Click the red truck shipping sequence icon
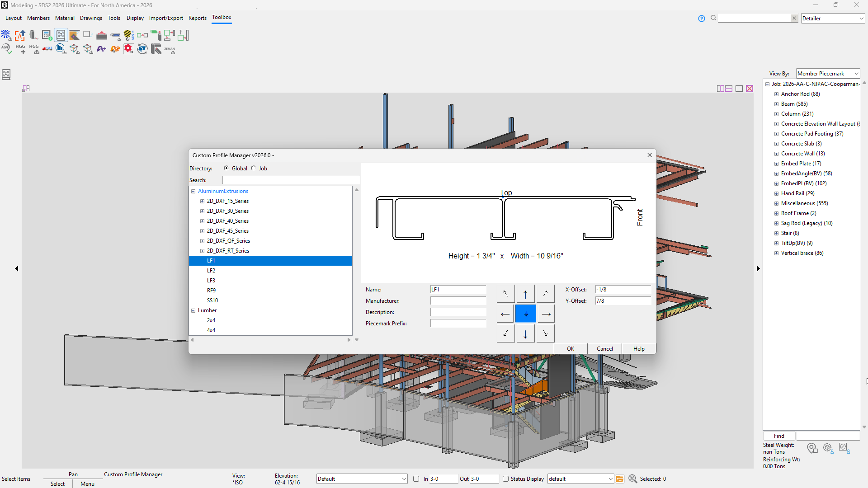Screen dimensions: 868x488 pos(47,49)
